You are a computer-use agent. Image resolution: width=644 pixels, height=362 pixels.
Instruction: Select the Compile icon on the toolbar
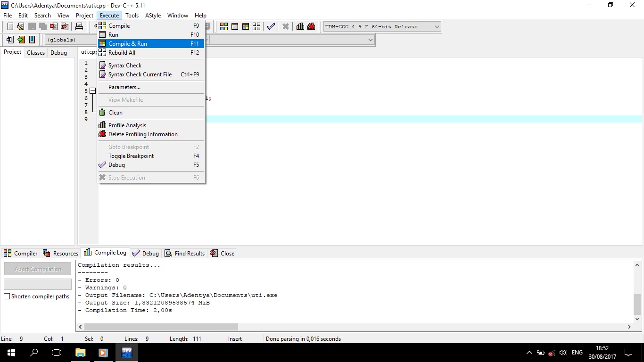point(223,26)
